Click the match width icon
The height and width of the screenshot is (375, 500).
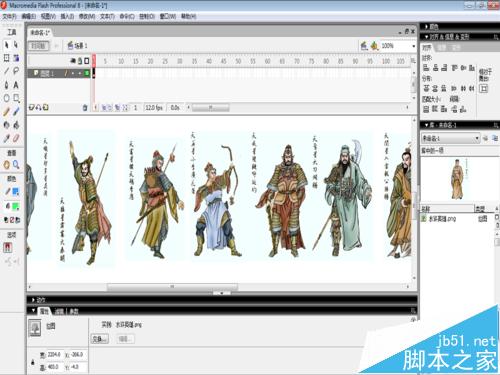click(426, 109)
